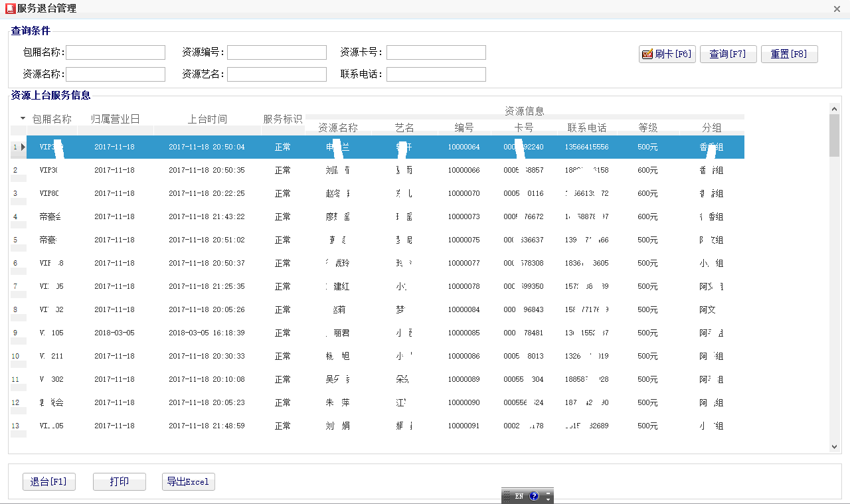Click time cell 2017-11-18 20:50:35
The width and height of the screenshot is (850, 504).
point(207,170)
